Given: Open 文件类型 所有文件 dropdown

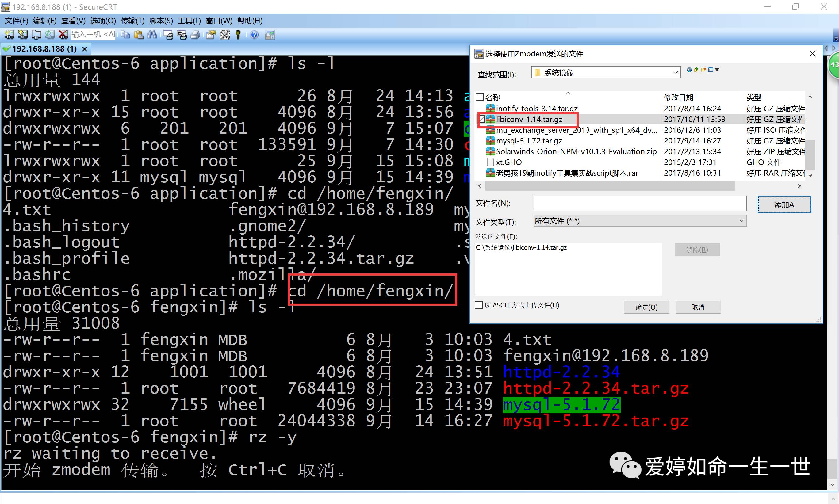Looking at the screenshot, I should (x=741, y=221).
